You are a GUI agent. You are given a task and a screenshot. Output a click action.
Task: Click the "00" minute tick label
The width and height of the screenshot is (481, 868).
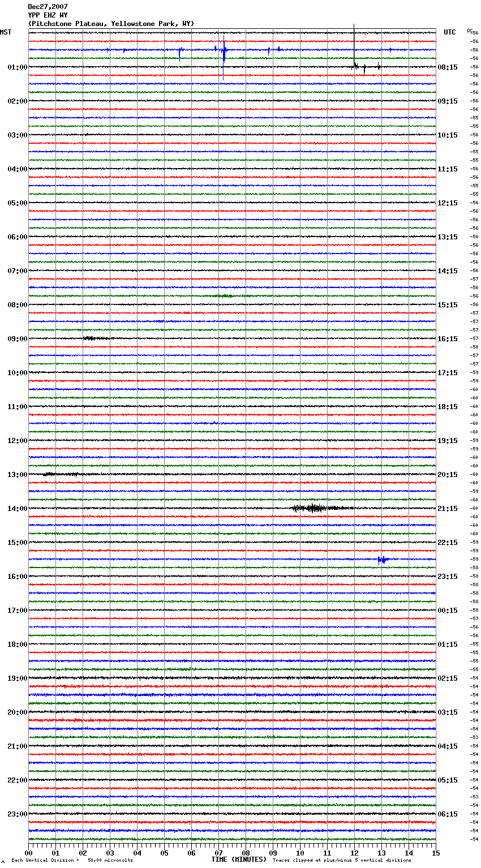[28, 853]
